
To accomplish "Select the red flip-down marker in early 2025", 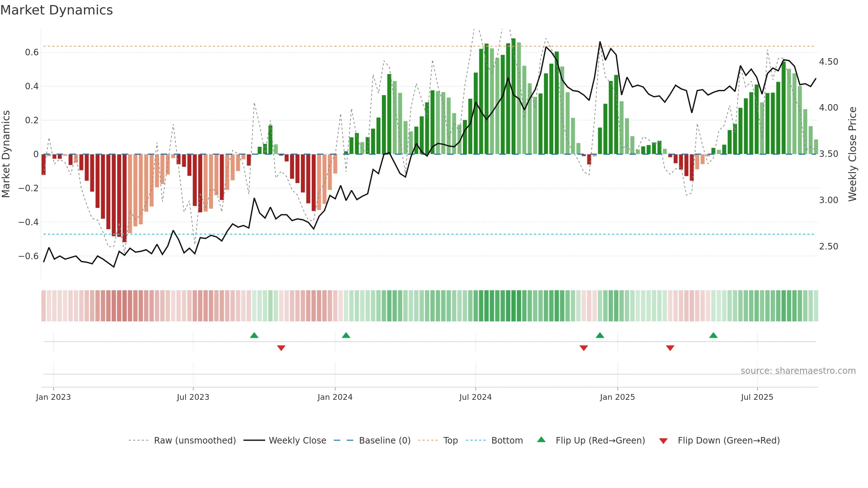I will pos(670,348).
